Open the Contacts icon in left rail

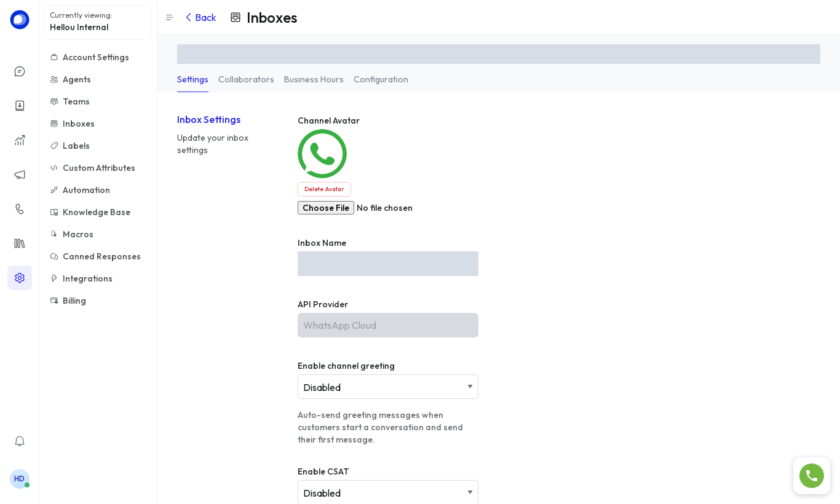pyautogui.click(x=20, y=106)
